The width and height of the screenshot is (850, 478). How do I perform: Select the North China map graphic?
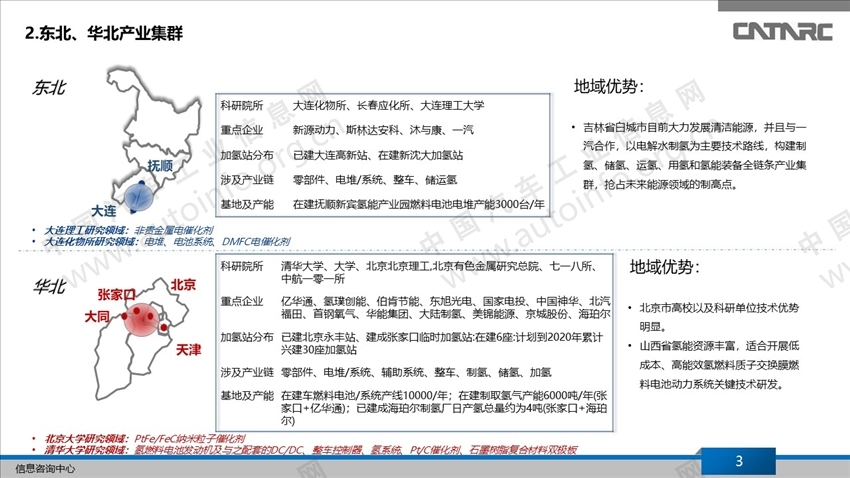142,338
